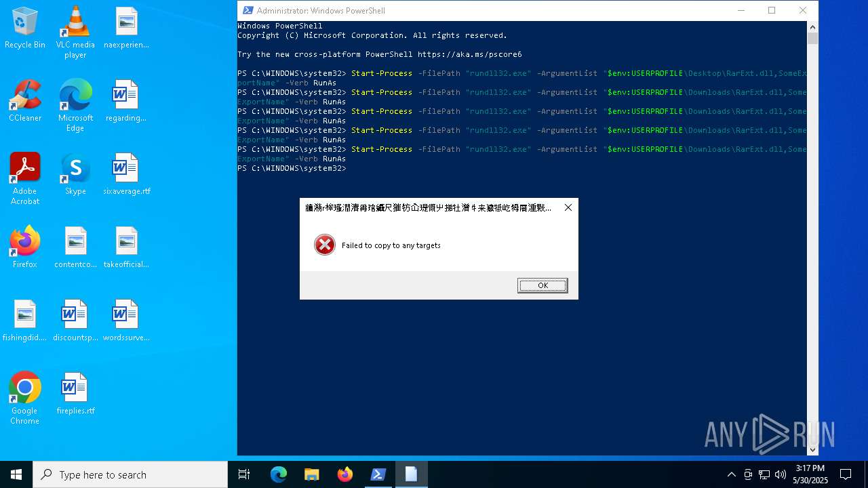Open Google Chrome desktop shortcut
Image resolution: width=868 pixels, height=488 pixels.
click(25, 399)
